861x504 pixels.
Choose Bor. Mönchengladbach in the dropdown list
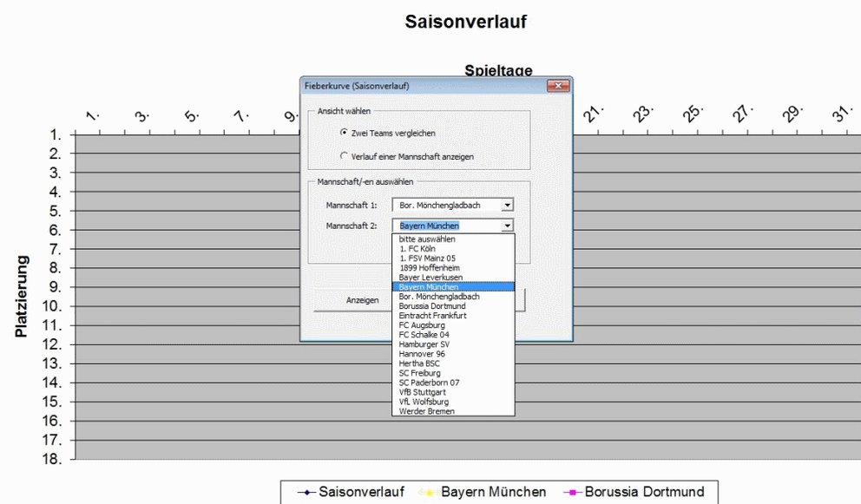click(x=453, y=297)
